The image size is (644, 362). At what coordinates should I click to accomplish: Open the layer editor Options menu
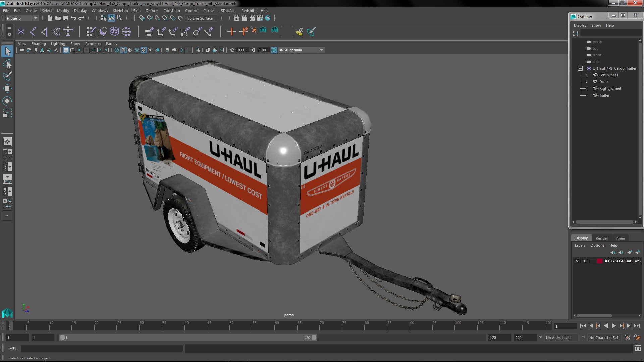point(597,245)
